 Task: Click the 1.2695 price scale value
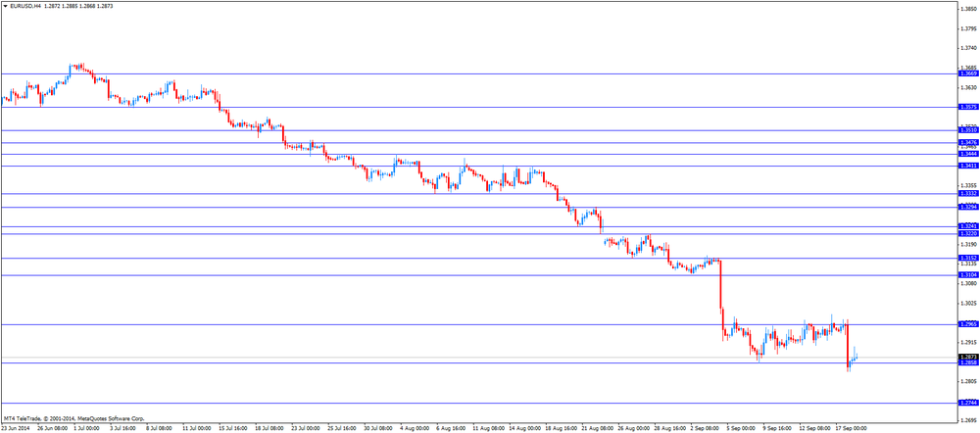pyautogui.click(x=969, y=420)
